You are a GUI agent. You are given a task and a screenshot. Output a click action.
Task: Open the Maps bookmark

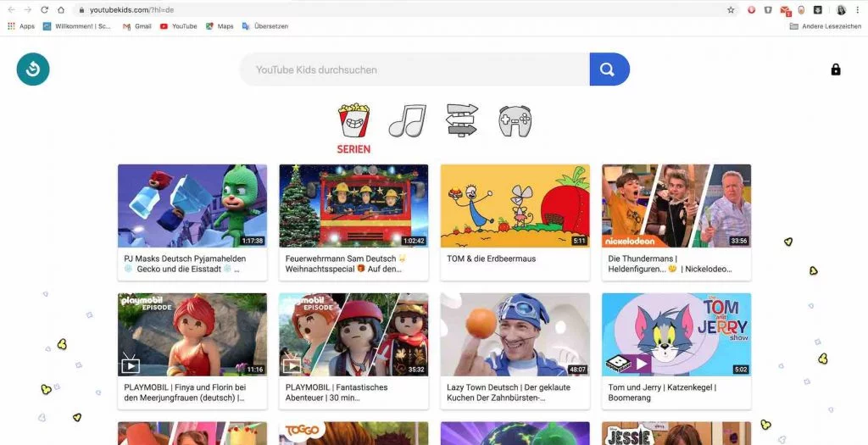(220, 26)
